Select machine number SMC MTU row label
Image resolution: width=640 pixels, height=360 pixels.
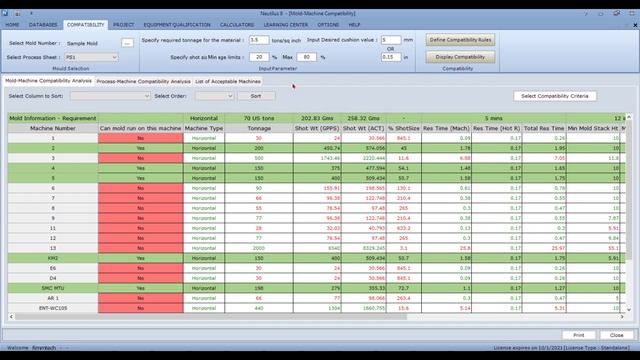coord(53,288)
